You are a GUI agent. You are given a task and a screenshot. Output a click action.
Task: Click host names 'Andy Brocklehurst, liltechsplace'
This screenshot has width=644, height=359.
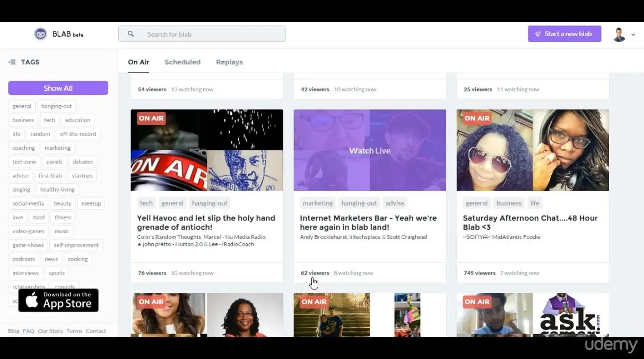340,237
